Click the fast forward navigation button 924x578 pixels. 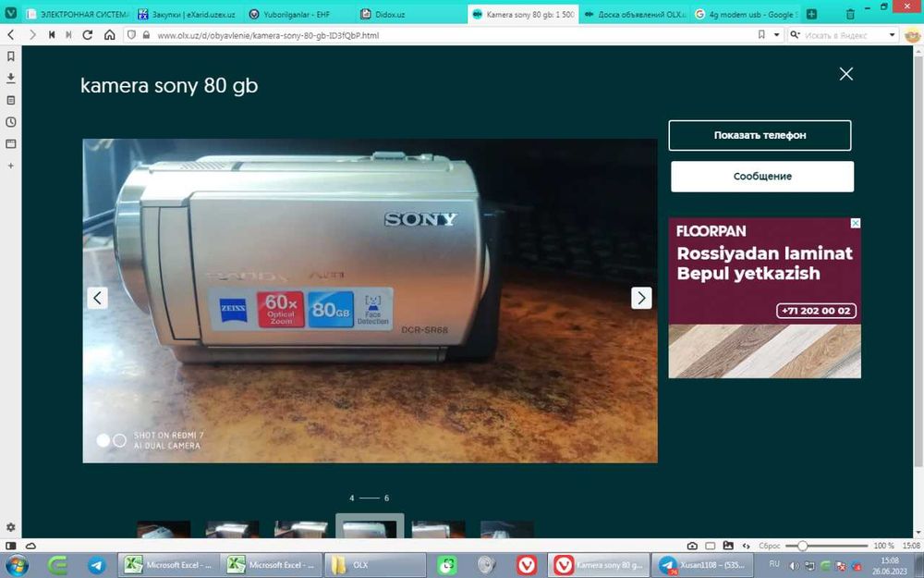pyautogui.click(x=68, y=35)
